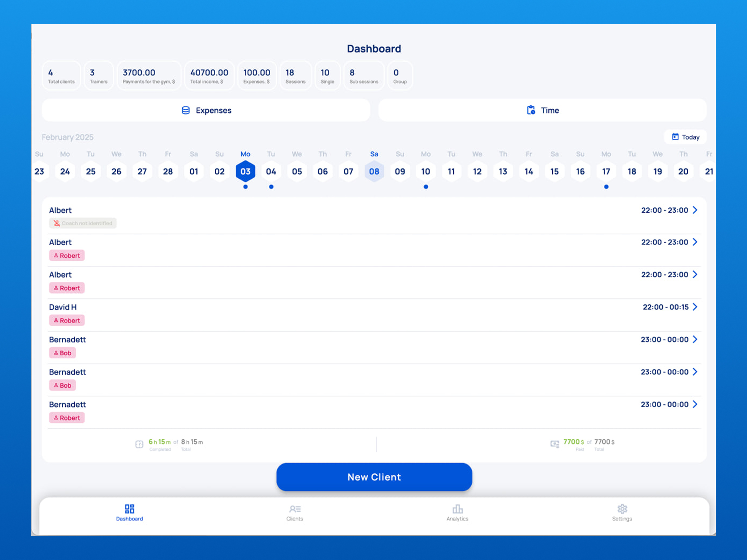Click the Dashboard page title
This screenshot has width=747, height=560.
374,49
